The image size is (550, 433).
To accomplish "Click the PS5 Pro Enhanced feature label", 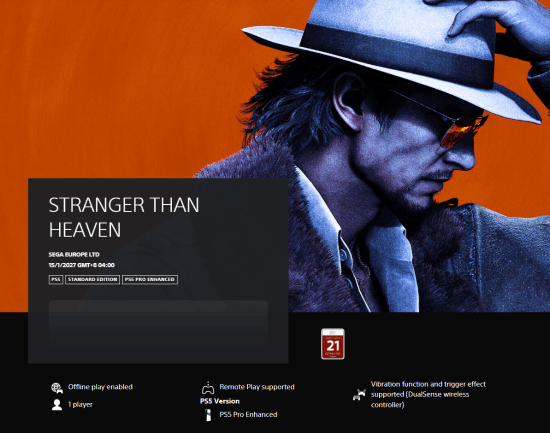I will [248, 414].
